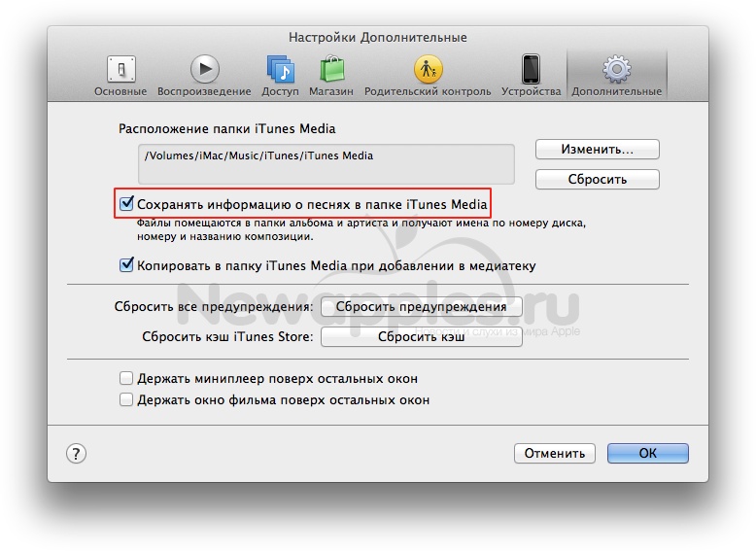The width and height of the screenshot is (756, 551).
Task: Click the Сбросить folder location button
Action: tap(597, 179)
